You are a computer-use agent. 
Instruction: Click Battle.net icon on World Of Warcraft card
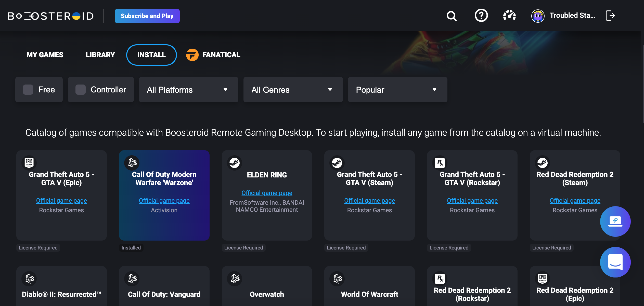pos(337,278)
